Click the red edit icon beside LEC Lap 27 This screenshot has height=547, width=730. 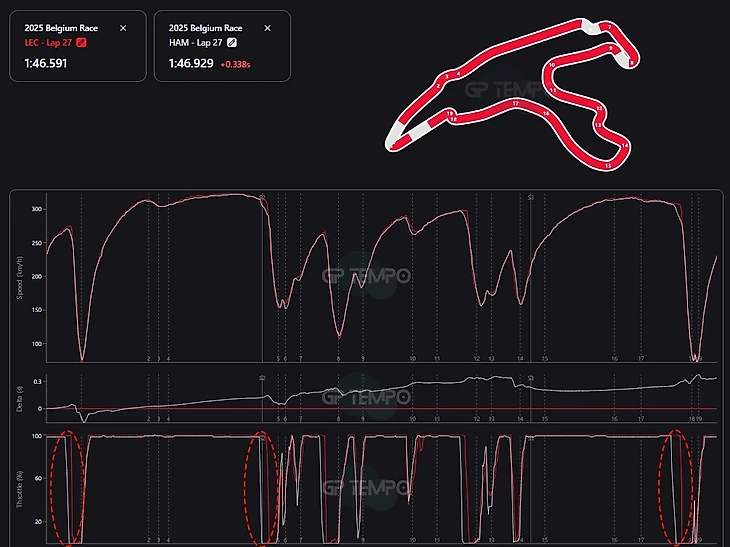coord(81,42)
